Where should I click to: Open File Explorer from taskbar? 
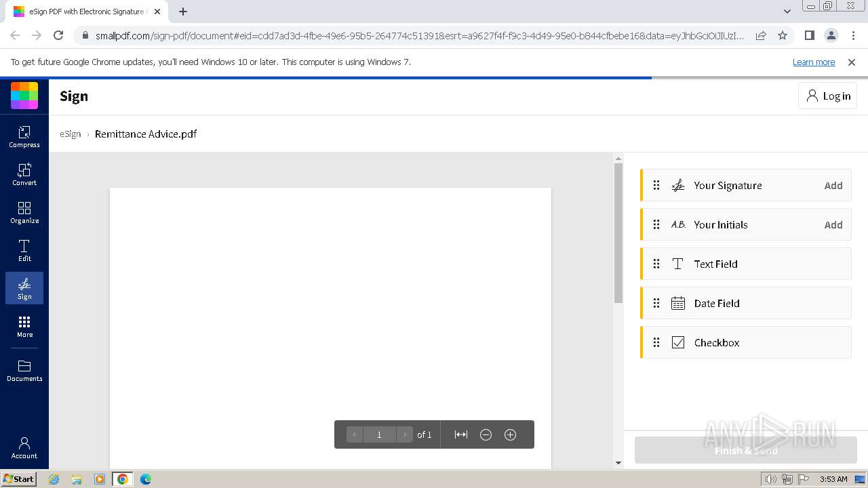[77, 479]
